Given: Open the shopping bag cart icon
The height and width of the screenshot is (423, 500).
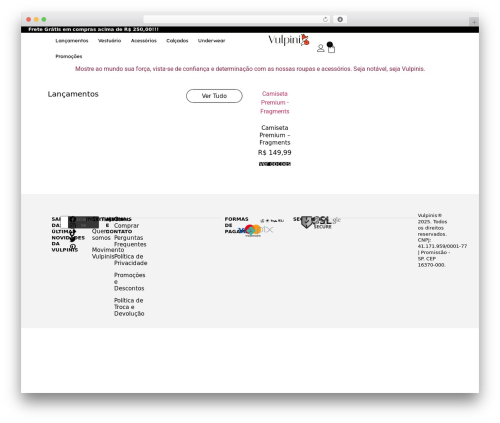Looking at the screenshot, I should tap(331, 49).
